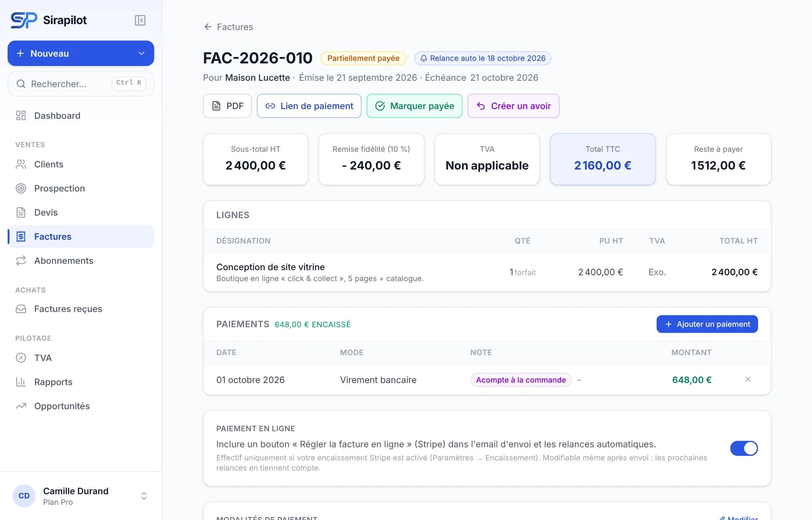Click the Rapports bar chart icon
The image size is (812, 520).
(21, 382)
